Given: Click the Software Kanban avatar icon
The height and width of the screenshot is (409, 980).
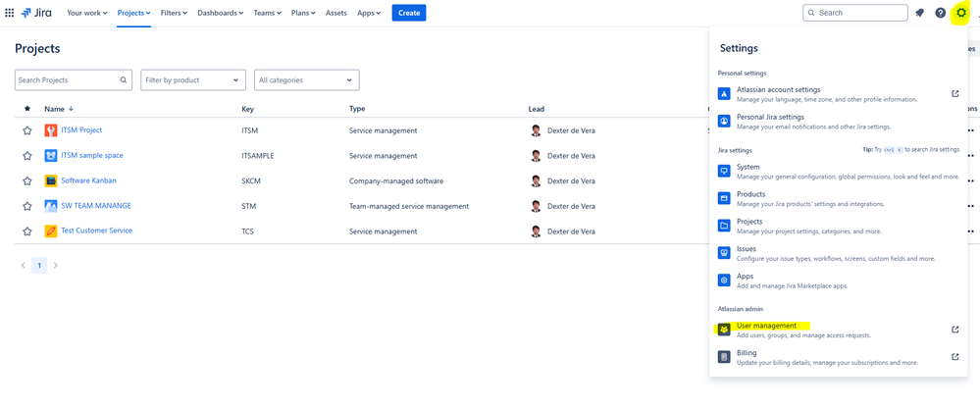Looking at the screenshot, I should [x=51, y=180].
